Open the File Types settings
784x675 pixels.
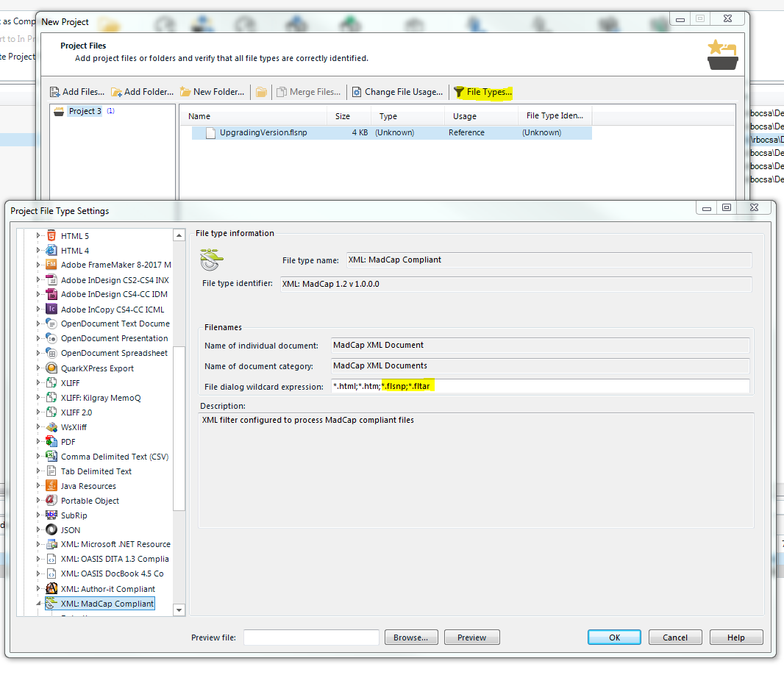click(x=483, y=92)
